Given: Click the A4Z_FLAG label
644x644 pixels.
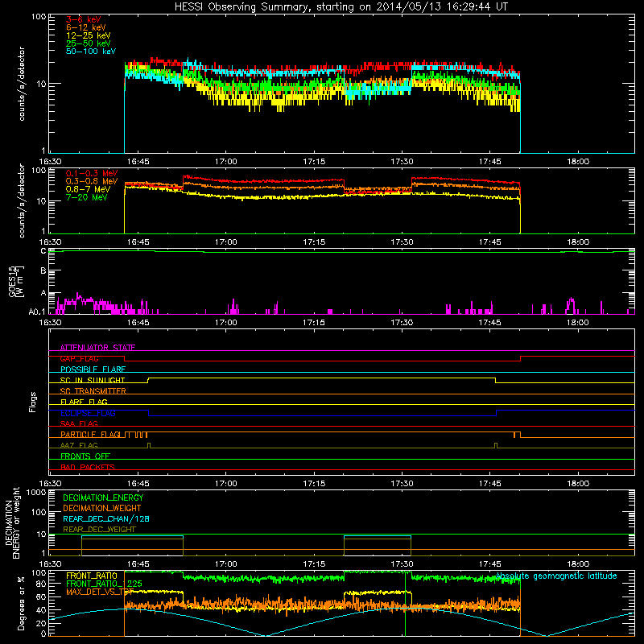Looking at the screenshot, I should 79,446.
